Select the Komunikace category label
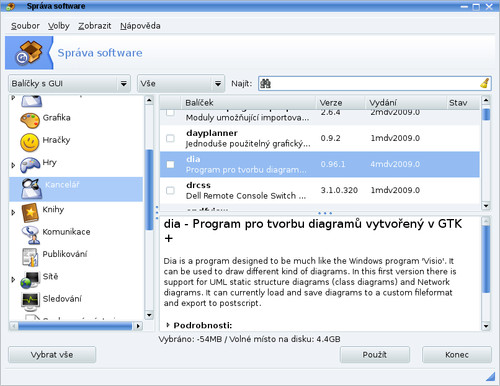The width and height of the screenshot is (500, 386). [66, 232]
